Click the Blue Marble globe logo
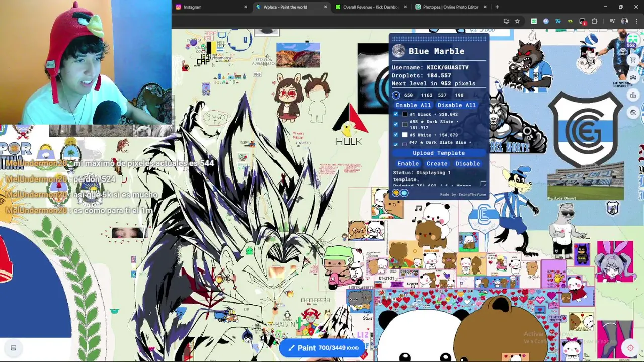The height and width of the screenshot is (362, 644). click(x=398, y=51)
